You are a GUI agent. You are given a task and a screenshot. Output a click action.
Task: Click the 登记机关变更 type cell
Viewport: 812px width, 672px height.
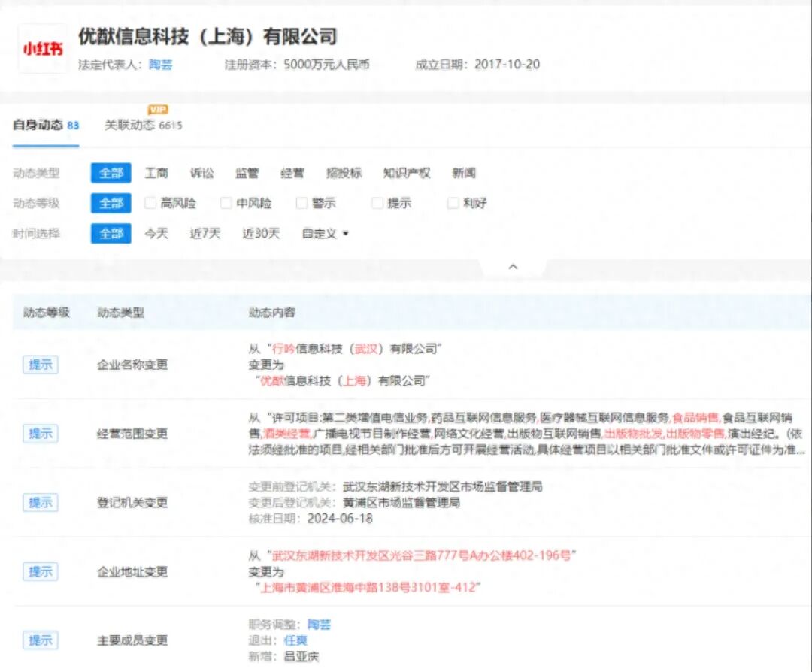[132, 503]
